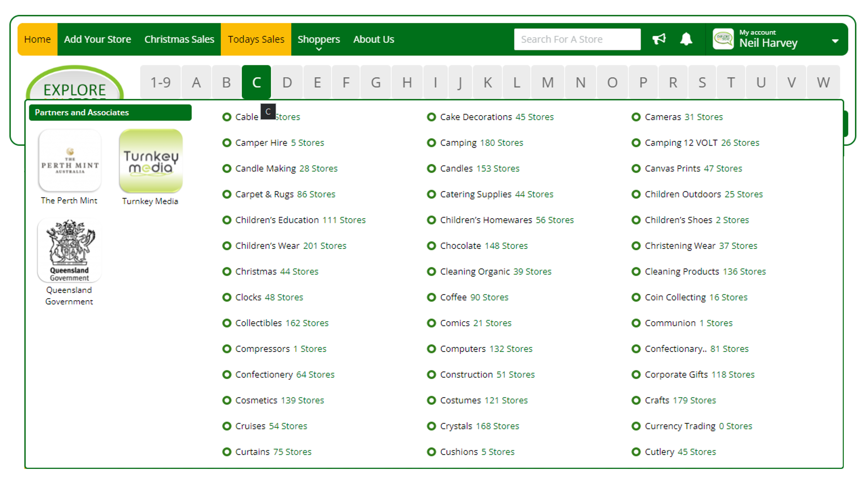Viewport: 868px width, 489px height.
Task: Open the Neil Harvey account menu
Action: point(768,43)
